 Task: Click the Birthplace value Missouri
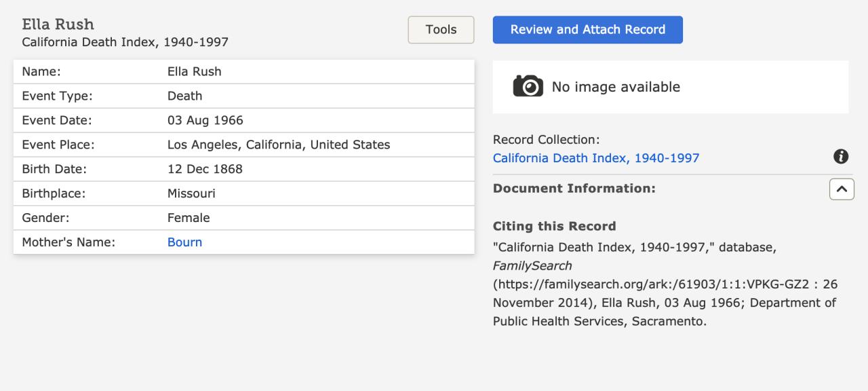191,193
